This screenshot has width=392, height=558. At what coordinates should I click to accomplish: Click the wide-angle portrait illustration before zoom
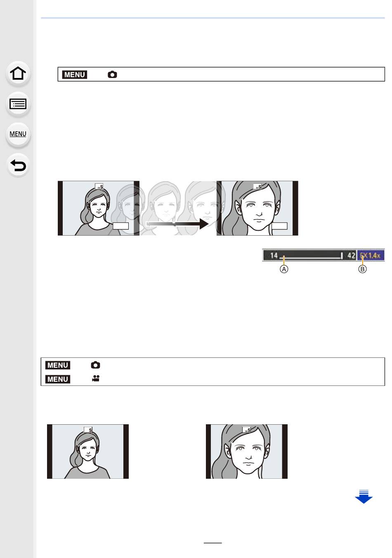tap(98, 208)
